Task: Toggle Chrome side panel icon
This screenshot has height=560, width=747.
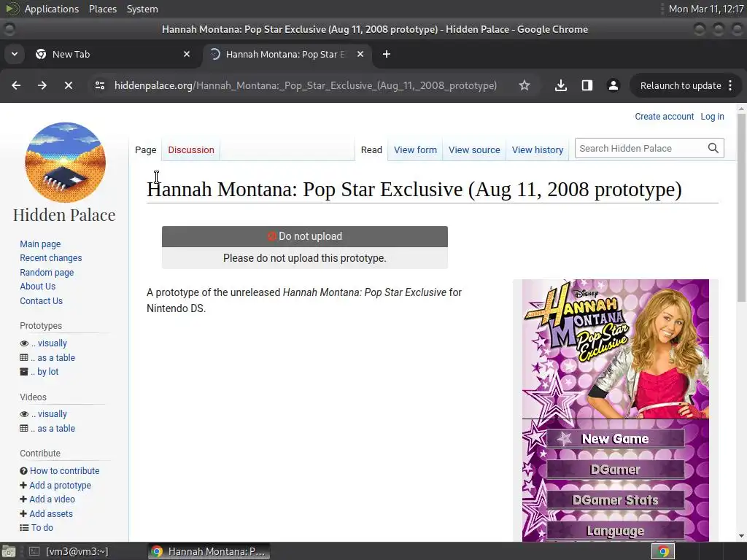Action: pos(587,86)
